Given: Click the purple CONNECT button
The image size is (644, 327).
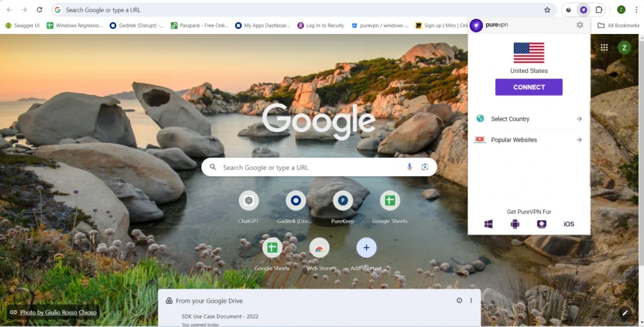Looking at the screenshot, I should pyautogui.click(x=528, y=87).
